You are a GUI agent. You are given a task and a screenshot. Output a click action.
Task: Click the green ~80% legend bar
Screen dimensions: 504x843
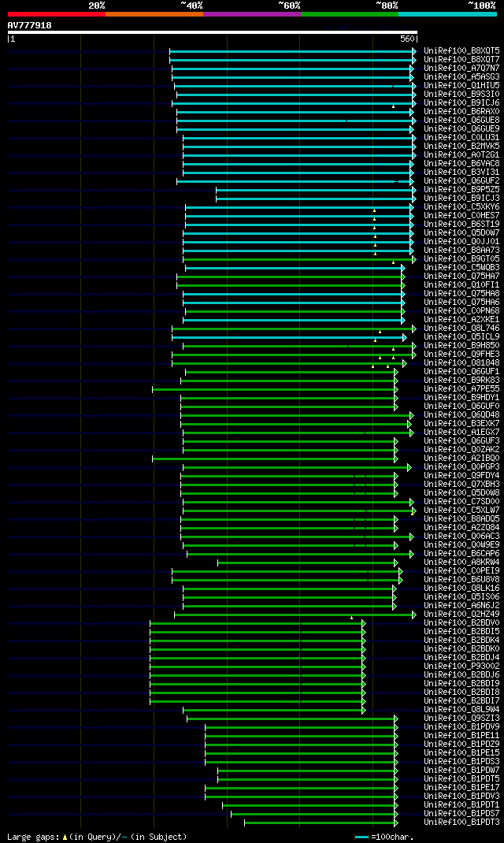[350, 14]
